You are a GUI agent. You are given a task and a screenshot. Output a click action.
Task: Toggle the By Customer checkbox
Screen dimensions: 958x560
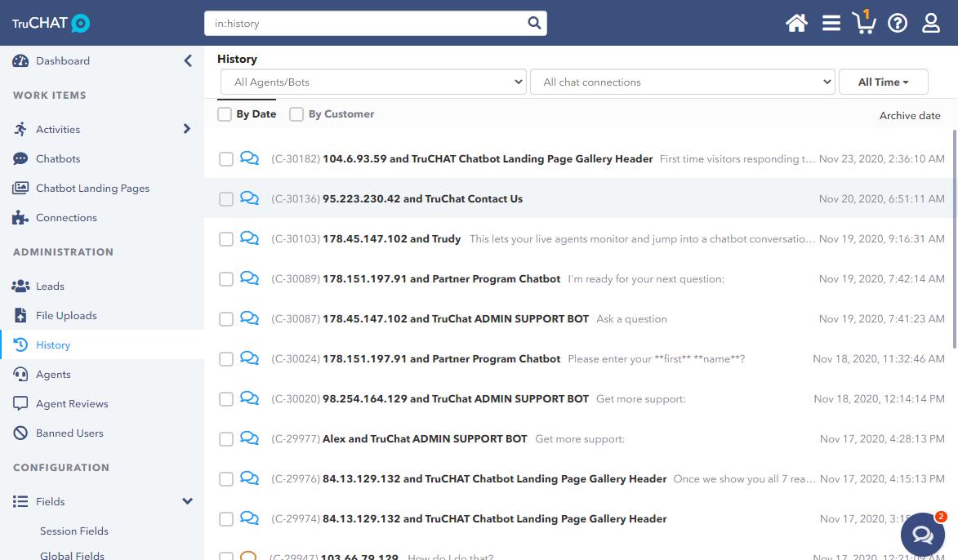(x=296, y=114)
